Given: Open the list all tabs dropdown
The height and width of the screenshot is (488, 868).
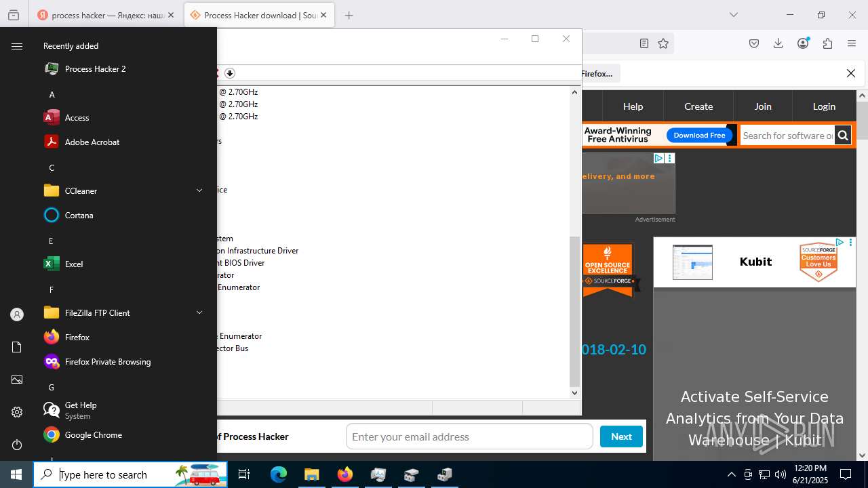Looking at the screenshot, I should tap(734, 15).
